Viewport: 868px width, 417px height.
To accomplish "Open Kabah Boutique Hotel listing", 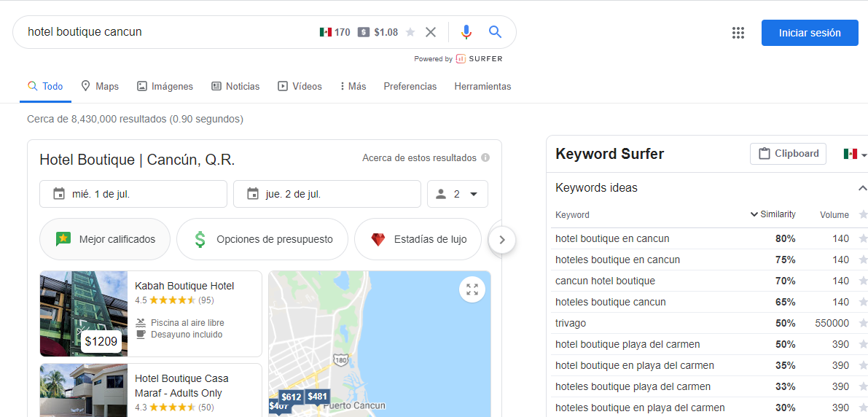I will coord(184,287).
